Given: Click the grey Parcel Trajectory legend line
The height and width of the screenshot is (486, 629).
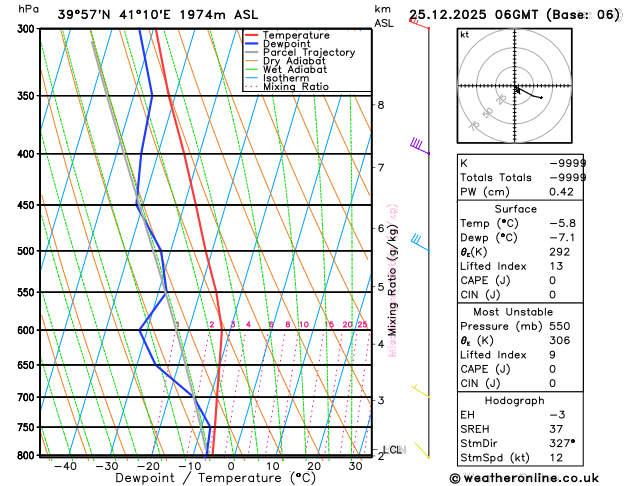Looking at the screenshot, I should click(x=252, y=53).
